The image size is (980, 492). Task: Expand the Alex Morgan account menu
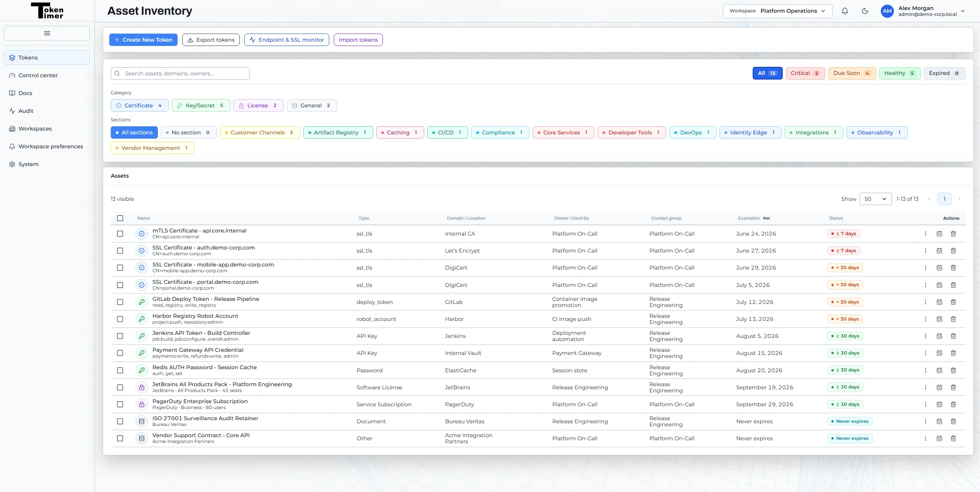[x=924, y=11]
